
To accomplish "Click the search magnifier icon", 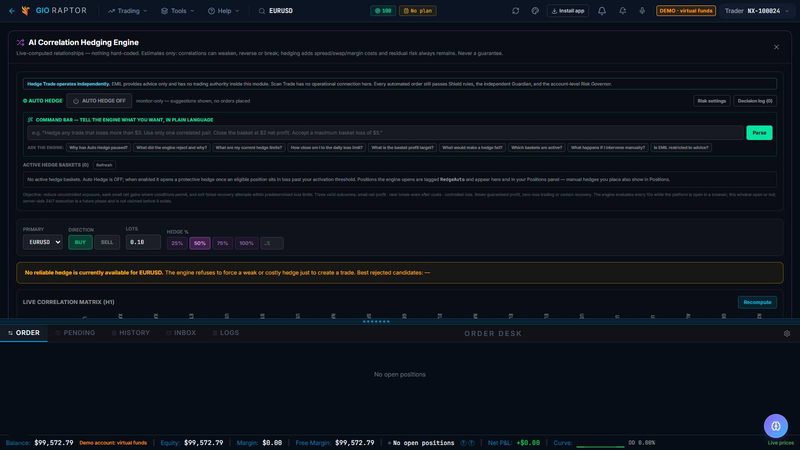I will (x=262, y=11).
